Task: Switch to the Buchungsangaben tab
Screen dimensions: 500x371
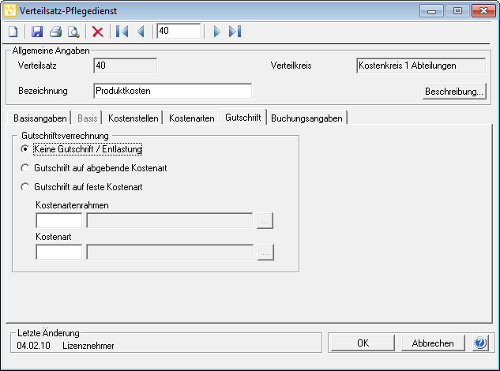Action: (307, 118)
